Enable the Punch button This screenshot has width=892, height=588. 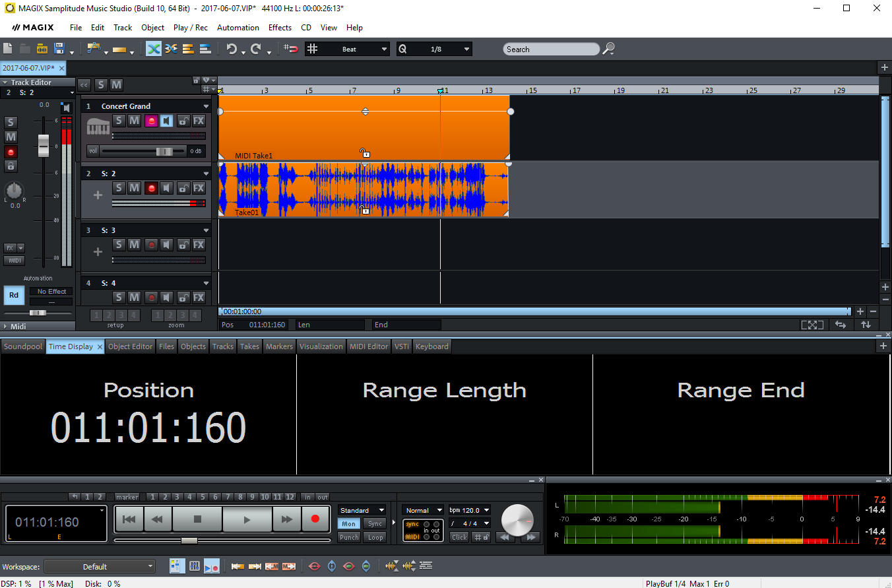(349, 537)
